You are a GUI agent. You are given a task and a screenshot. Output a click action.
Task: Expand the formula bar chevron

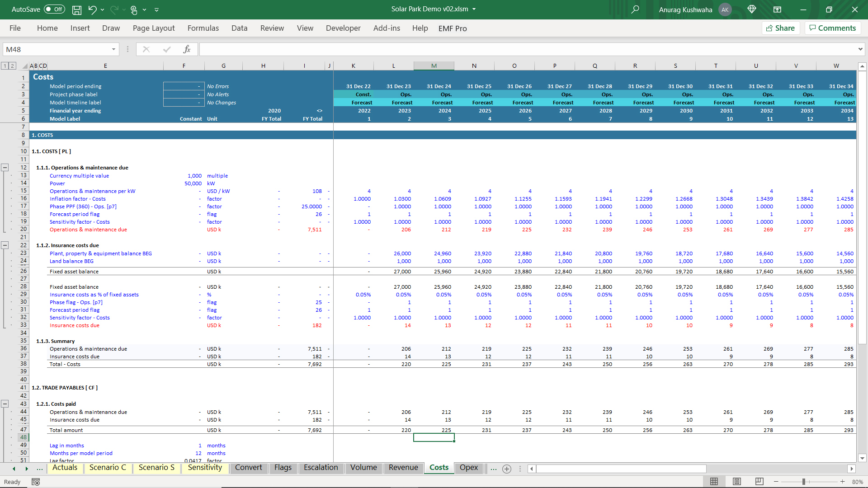(860, 49)
